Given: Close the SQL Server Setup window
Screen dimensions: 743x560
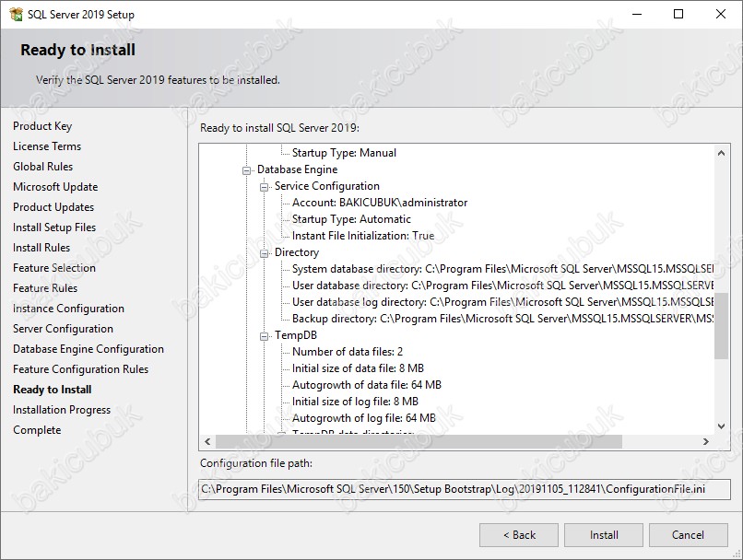Looking at the screenshot, I should pos(721,14).
